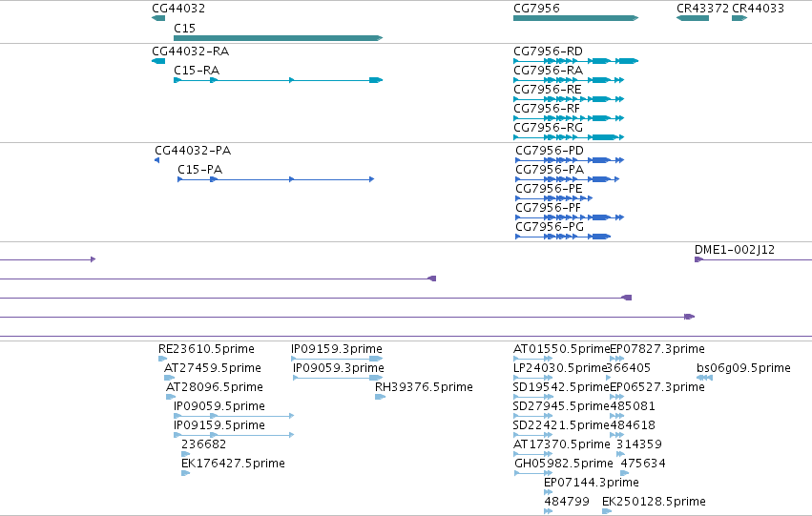The height and width of the screenshot is (516, 812).
Task: Select EST AT27459.5prime
Action: coord(169,378)
